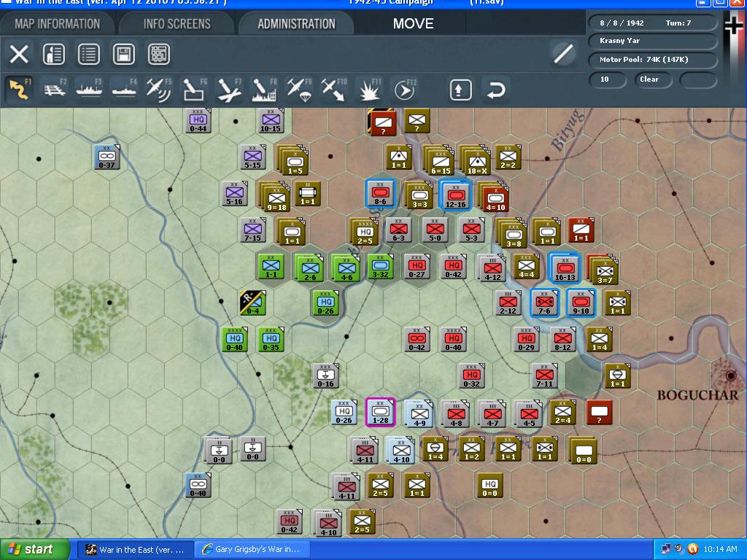Click the F12 end turn arrow icon
This screenshot has width=747, height=560.
(404, 90)
